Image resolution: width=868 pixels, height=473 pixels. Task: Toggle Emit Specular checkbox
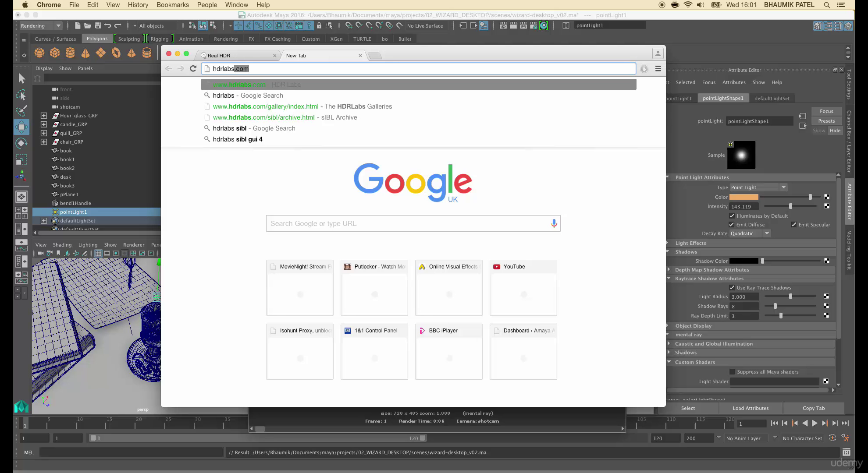pyautogui.click(x=793, y=224)
